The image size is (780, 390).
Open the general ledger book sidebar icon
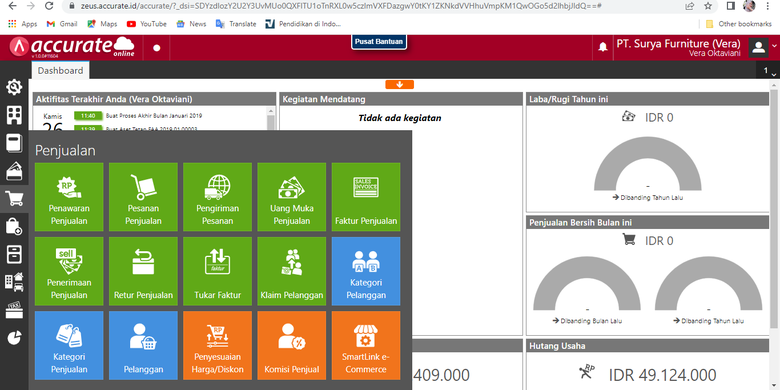click(x=14, y=143)
